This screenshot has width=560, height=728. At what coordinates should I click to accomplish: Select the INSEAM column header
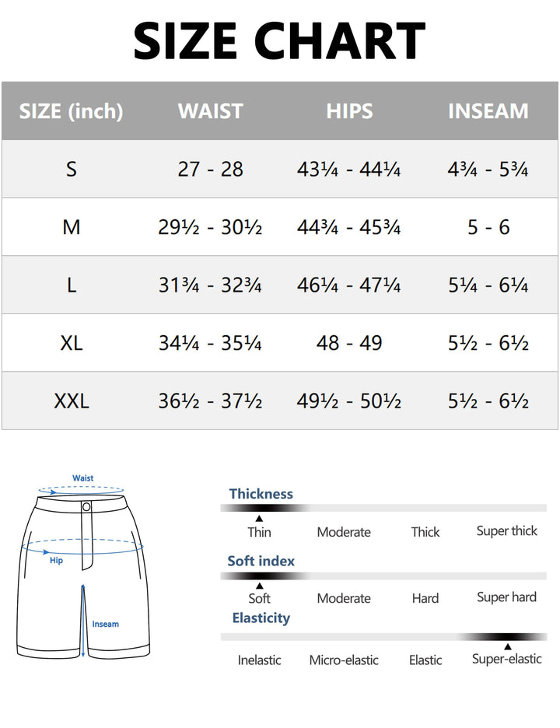tap(488, 111)
